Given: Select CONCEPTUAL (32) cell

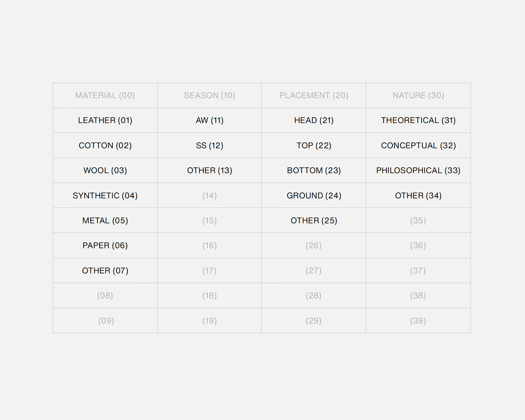Looking at the screenshot, I should pos(418,146).
